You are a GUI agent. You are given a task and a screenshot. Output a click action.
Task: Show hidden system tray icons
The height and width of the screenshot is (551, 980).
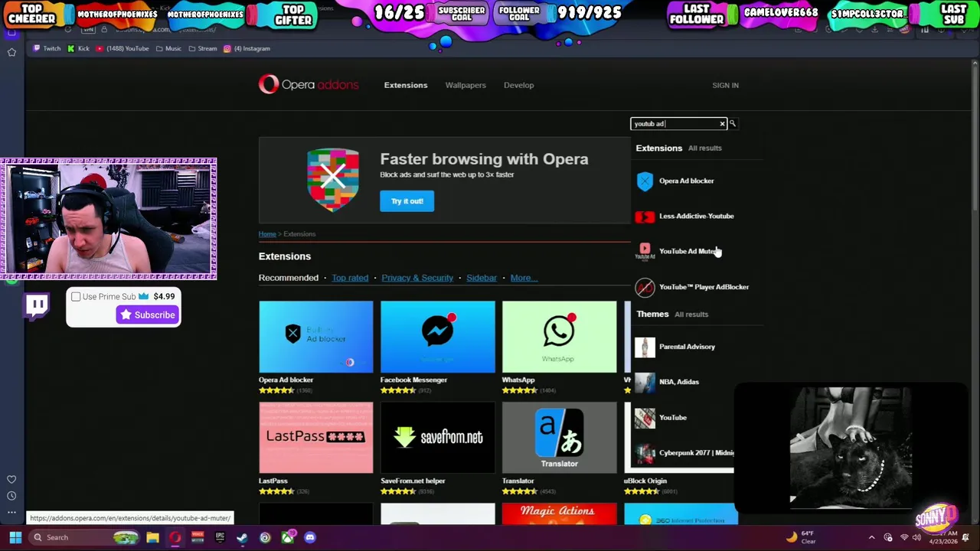coord(871,537)
